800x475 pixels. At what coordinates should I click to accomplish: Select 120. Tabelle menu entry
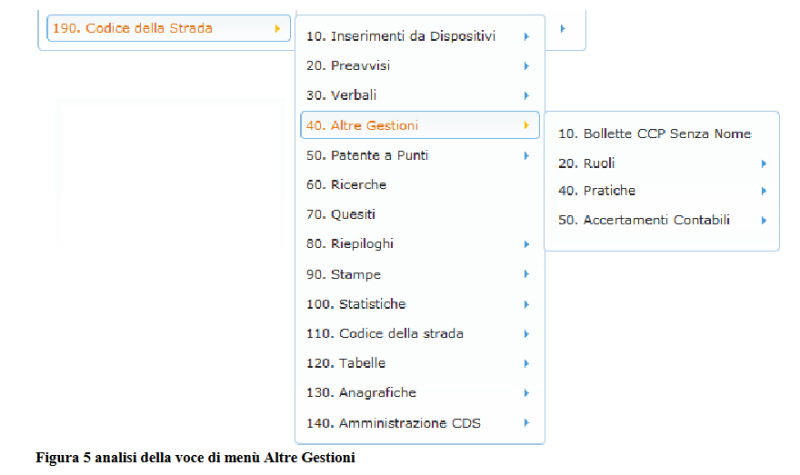[x=346, y=363]
